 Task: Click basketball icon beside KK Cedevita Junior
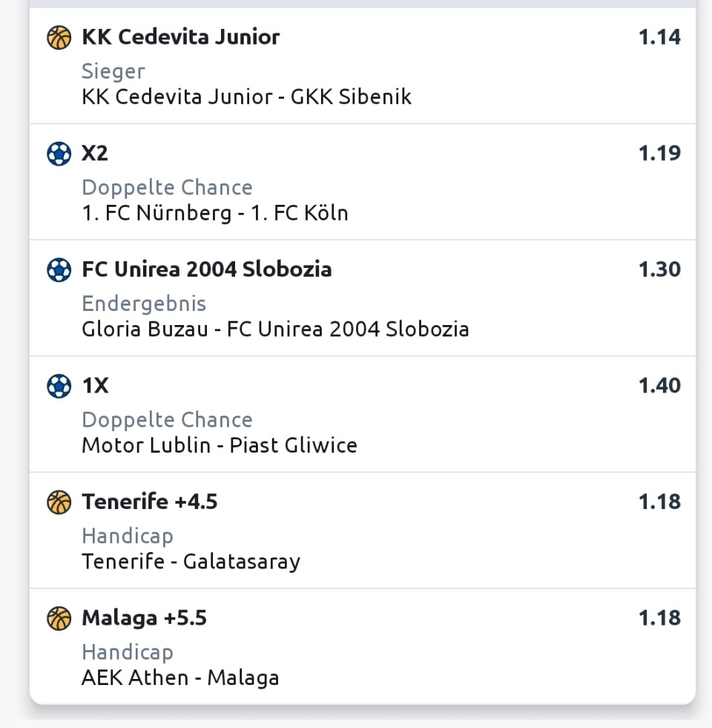tap(59, 37)
